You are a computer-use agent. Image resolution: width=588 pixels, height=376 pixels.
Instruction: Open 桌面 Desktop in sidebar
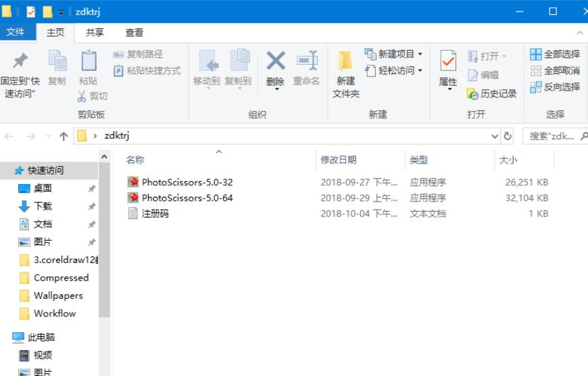tap(43, 189)
